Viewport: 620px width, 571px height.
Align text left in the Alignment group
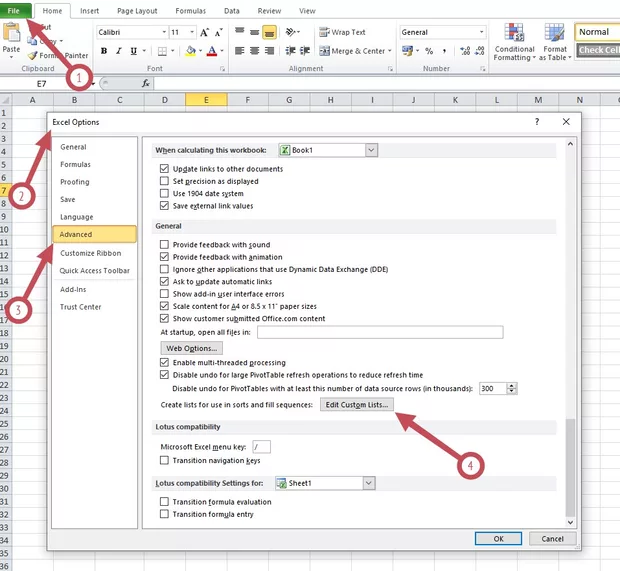[240, 51]
